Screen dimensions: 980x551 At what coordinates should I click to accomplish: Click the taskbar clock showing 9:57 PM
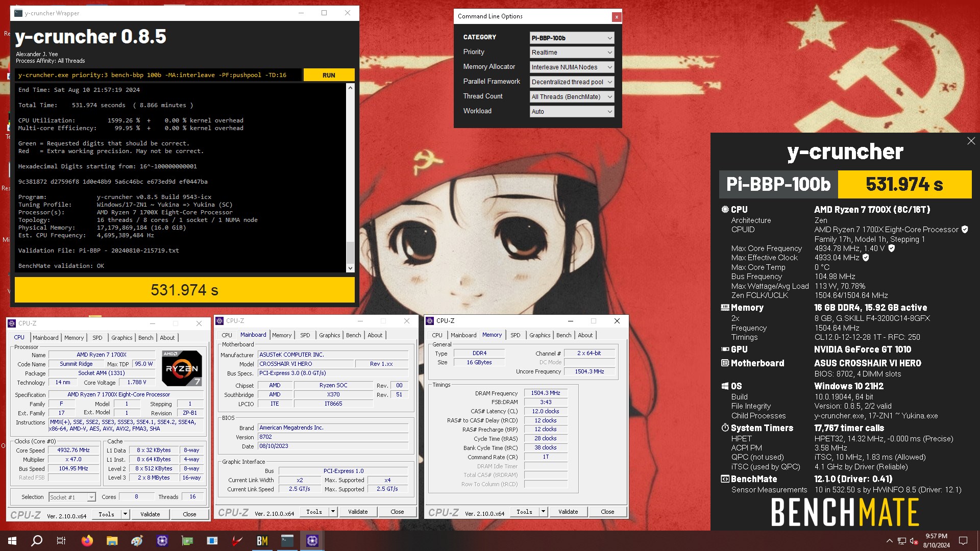pos(936,541)
